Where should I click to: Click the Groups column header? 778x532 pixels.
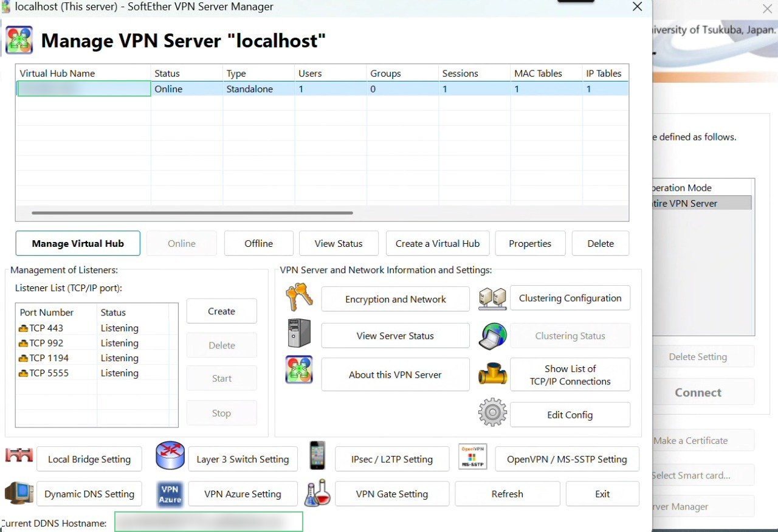pos(402,73)
